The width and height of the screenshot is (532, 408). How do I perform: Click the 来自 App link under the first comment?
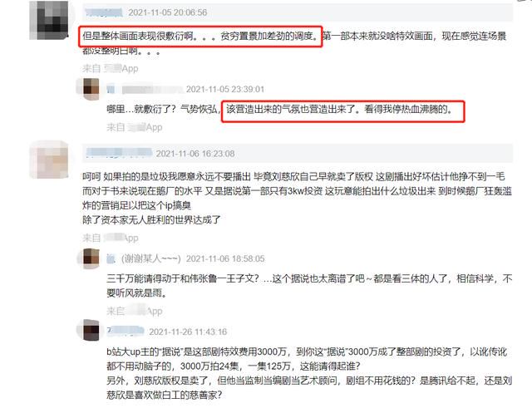pyautogui.click(x=111, y=68)
